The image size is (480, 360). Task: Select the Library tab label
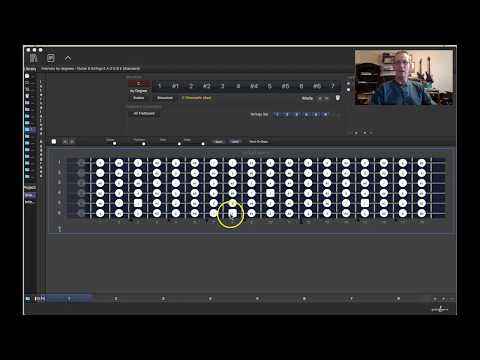pos(31,69)
